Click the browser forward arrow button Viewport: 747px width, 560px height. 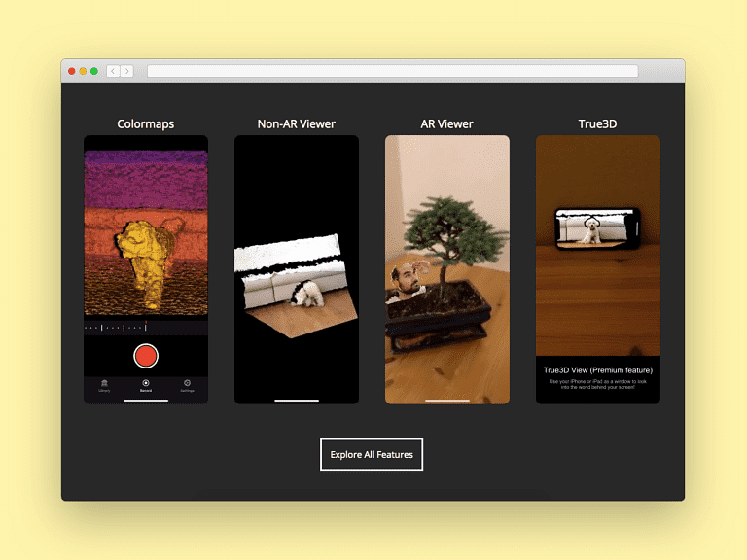(126, 71)
